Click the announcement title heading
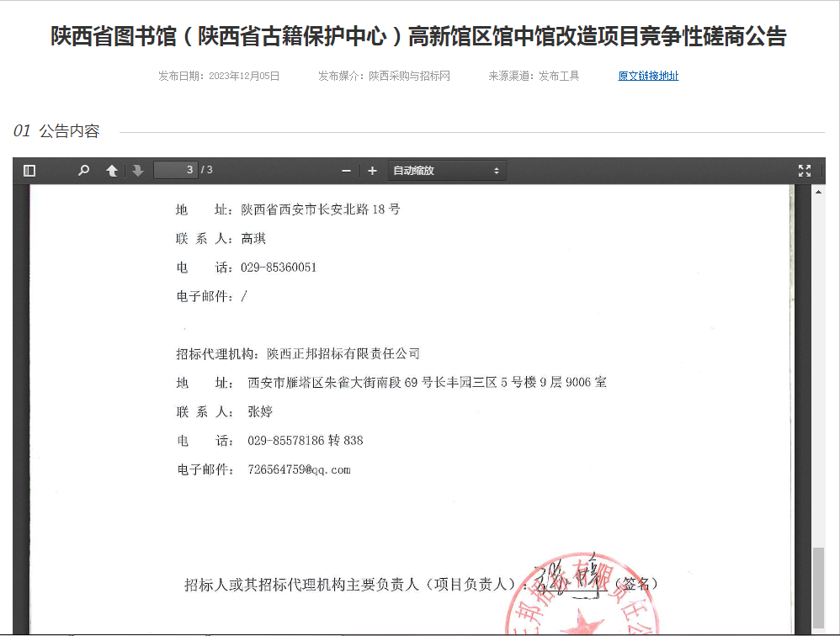The height and width of the screenshot is (636, 840). coord(418,37)
